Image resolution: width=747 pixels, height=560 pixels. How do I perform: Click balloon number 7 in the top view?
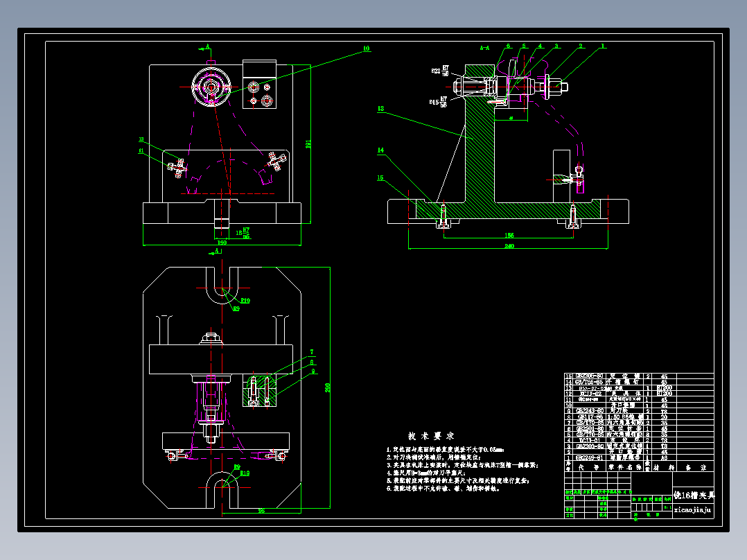(x=312, y=352)
